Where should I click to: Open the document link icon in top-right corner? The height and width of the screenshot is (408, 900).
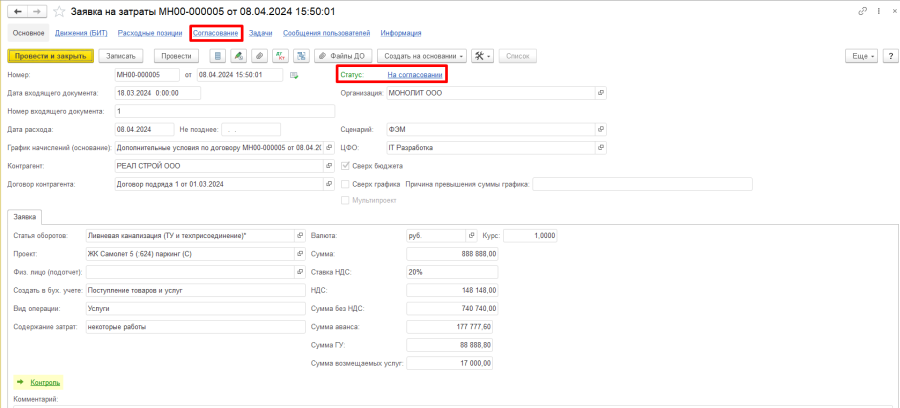click(863, 11)
